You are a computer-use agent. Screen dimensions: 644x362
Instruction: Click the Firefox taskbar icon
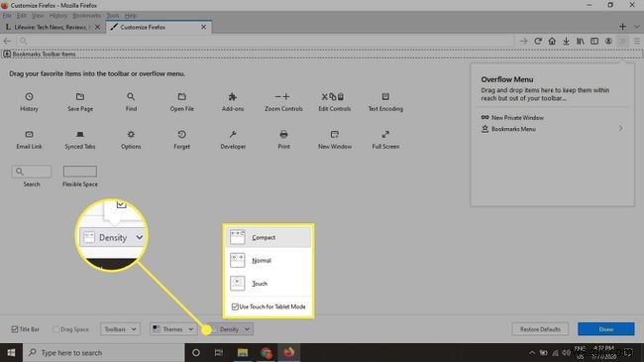[x=288, y=352]
